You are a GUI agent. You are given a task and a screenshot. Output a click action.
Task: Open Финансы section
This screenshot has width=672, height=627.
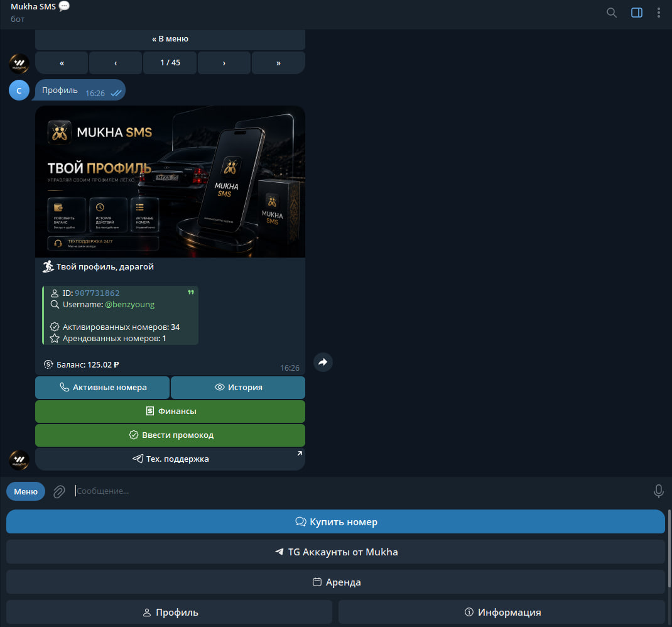click(170, 412)
